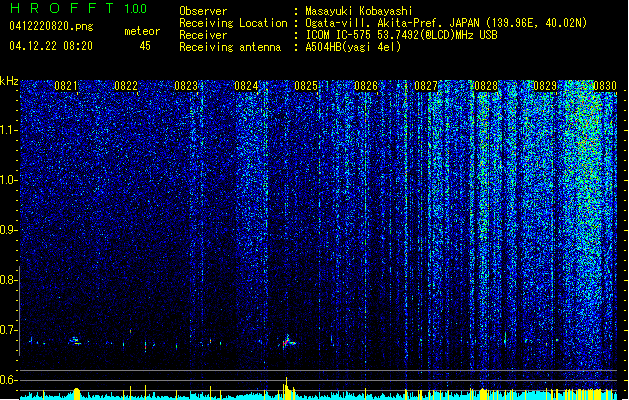
Task: Click the kHz axis unit label
Action: tap(9, 81)
